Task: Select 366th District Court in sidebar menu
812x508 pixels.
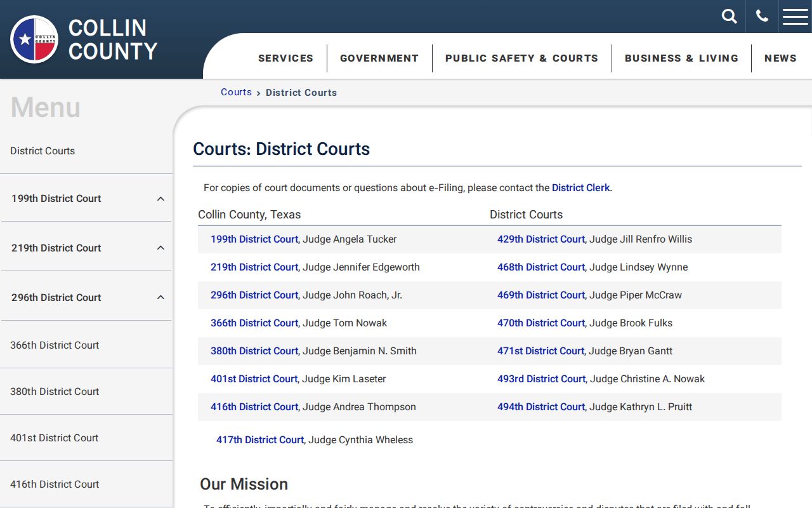Action: pyautogui.click(x=55, y=345)
